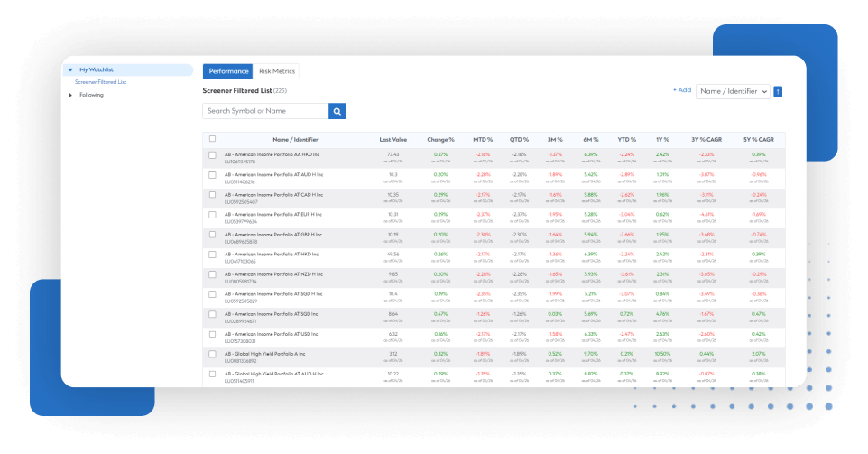Click the blue search magnifier button
This screenshot has width=868, height=454.
tap(337, 111)
